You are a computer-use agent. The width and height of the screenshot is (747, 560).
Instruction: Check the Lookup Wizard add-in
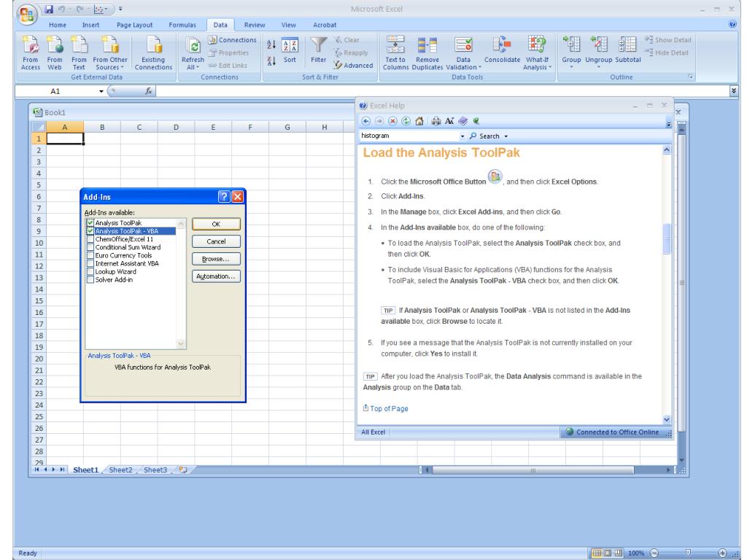pos(90,271)
